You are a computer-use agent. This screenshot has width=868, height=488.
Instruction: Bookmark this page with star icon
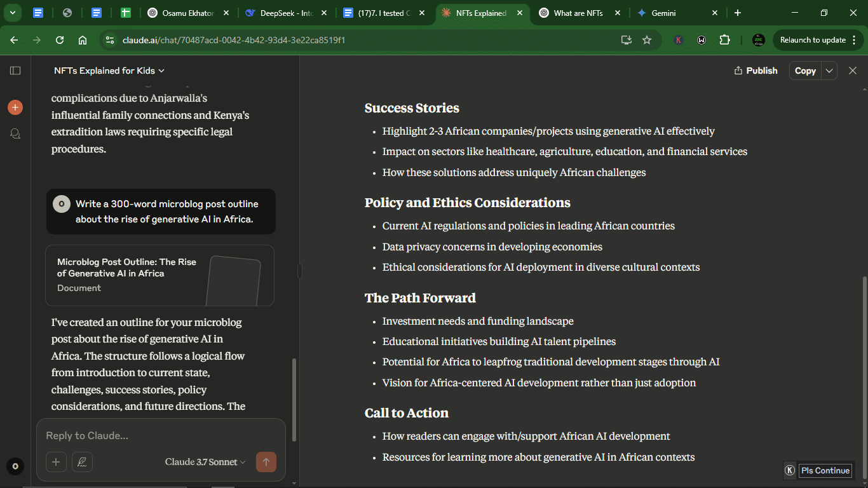647,40
